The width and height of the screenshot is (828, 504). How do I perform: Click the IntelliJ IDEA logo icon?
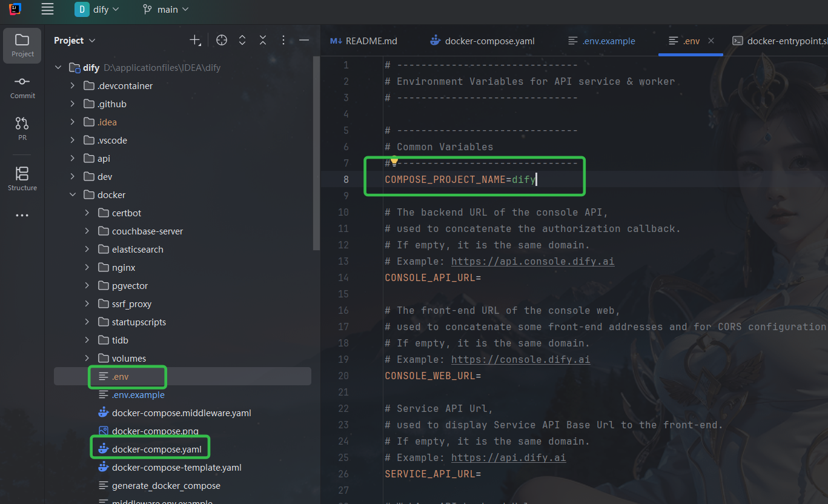tap(15, 9)
